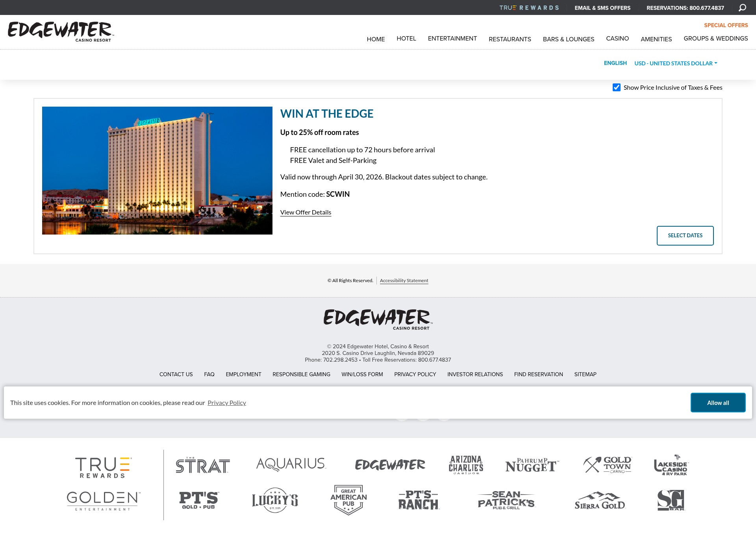This screenshot has width=756, height=534.
Task: Click Email & SMS Offers in top bar
Action: [x=602, y=8]
